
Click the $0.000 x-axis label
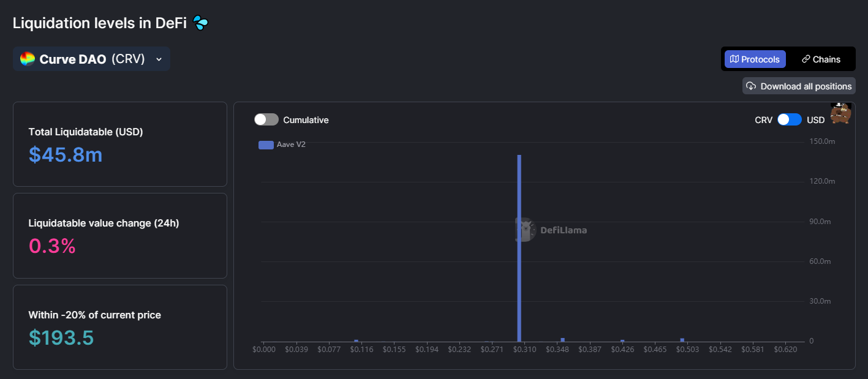[265, 350]
